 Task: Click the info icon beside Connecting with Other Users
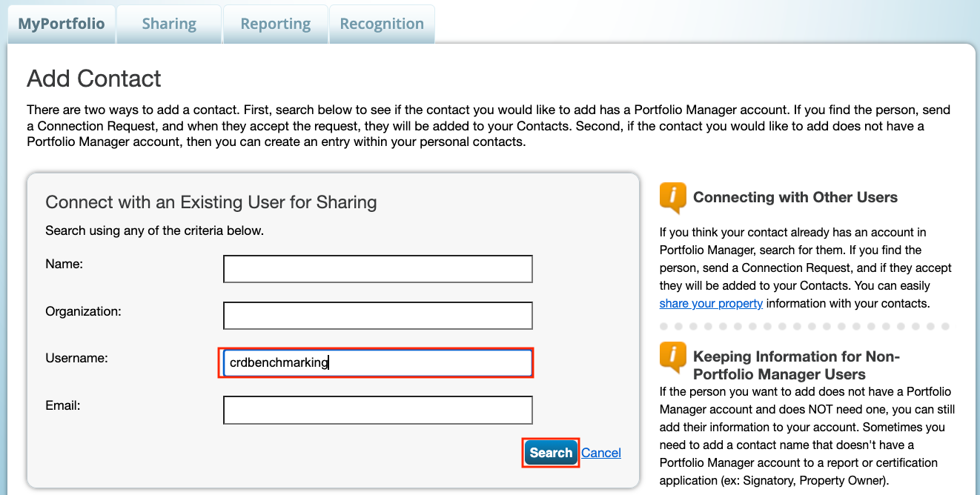point(672,198)
